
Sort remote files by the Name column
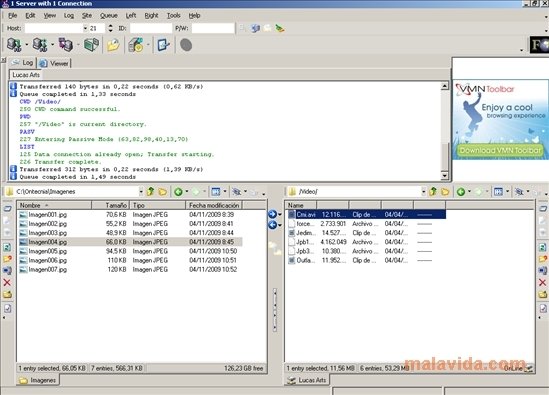(x=301, y=205)
